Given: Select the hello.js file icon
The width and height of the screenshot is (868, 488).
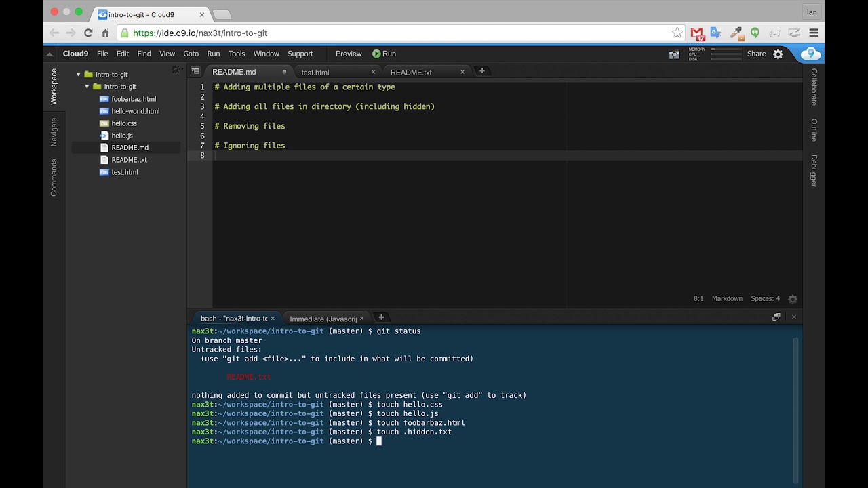Looking at the screenshot, I should 104,136.
